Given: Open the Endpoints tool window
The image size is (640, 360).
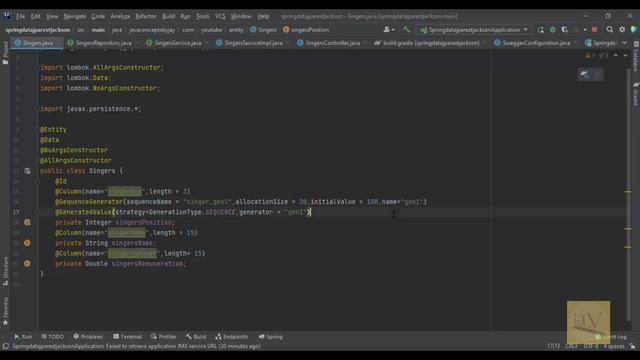Looking at the screenshot, I should 231,337.
